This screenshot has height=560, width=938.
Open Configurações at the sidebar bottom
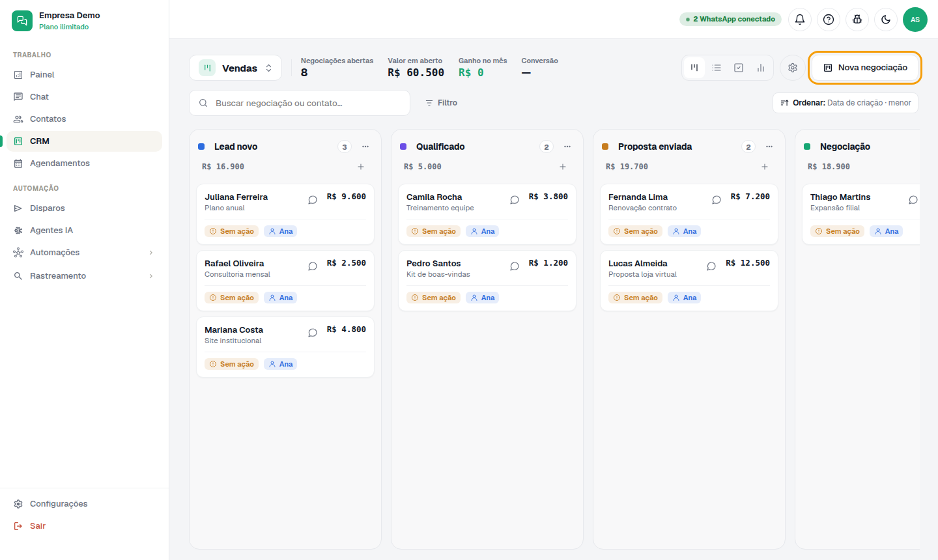point(85,504)
